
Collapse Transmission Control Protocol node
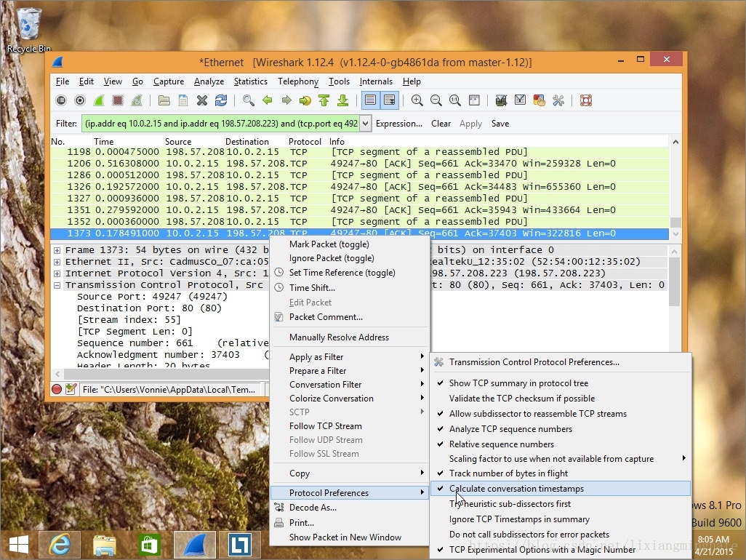57,285
